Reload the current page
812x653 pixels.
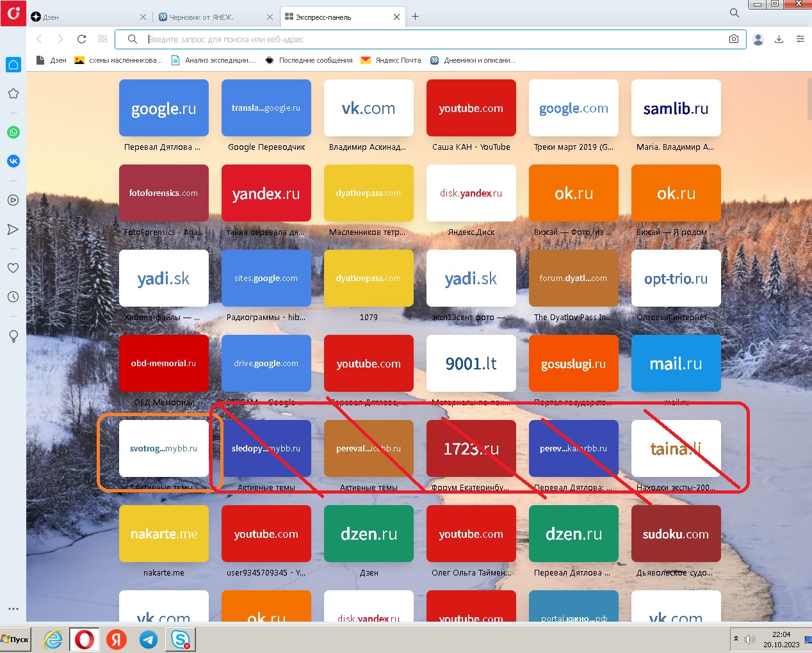point(81,39)
